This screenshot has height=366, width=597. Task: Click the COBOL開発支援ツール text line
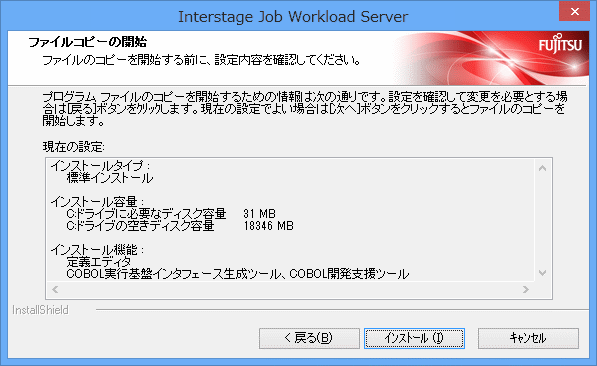pos(349,274)
